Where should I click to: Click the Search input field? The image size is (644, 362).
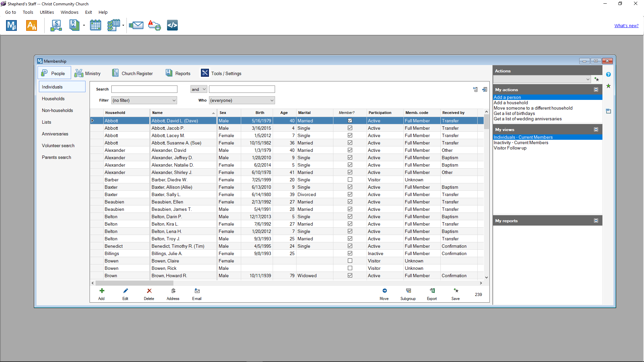(x=144, y=89)
